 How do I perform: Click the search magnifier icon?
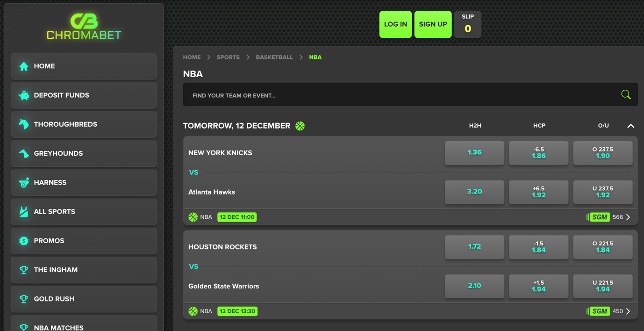(626, 95)
